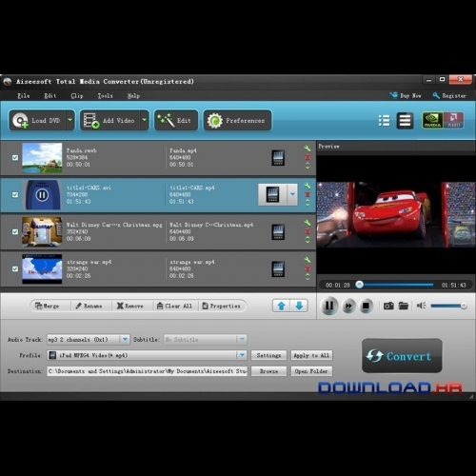Delete title1-CARS row with red trash icon
The image size is (476, 476).
click(x=307, y=194)
